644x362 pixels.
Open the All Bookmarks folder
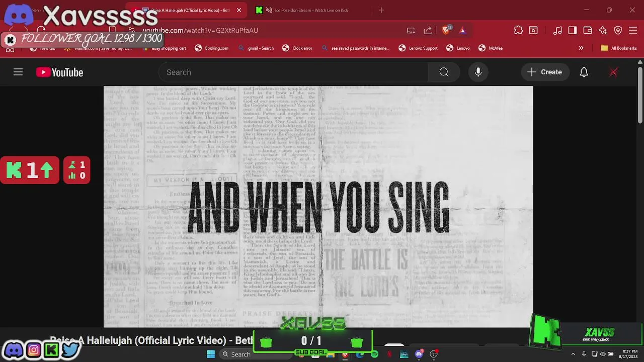619,48
